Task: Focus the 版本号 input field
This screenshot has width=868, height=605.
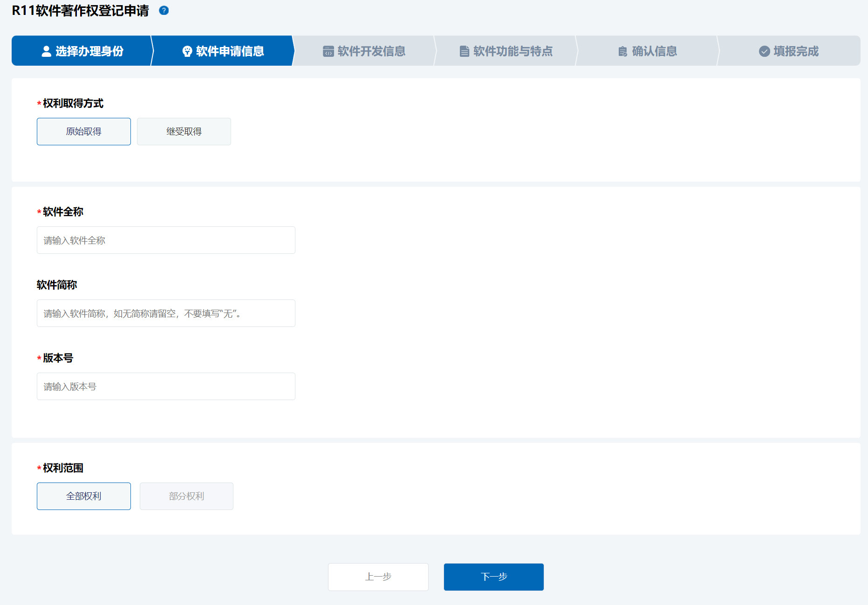Action: pos(166,386)
